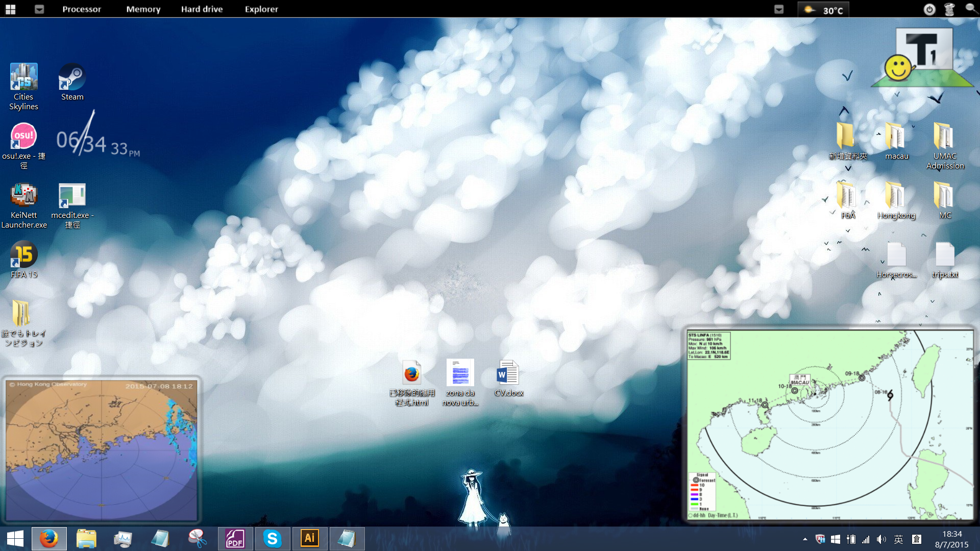Click the Hong Kong Observatory radar image
Image resolution: width=980 pixels, height=551 pixels.
101,450
